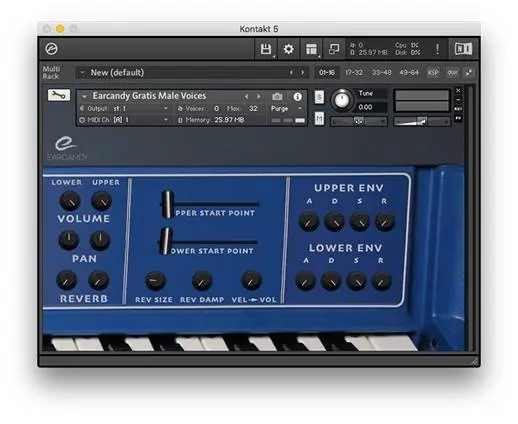Click the Upper Start Point slider handle
This screenshot has width=518, height=424.
point(168,204)
